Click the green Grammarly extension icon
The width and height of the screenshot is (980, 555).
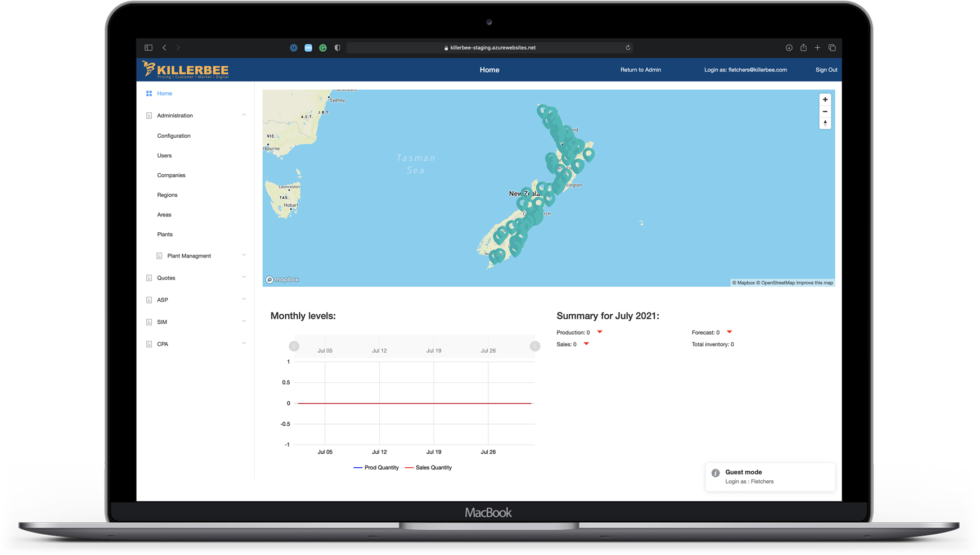point(323,48)
